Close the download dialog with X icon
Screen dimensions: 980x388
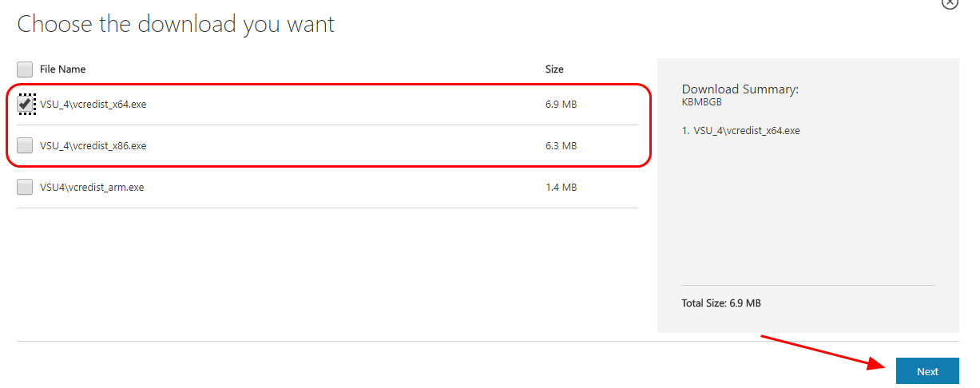(x=949, y=3)
